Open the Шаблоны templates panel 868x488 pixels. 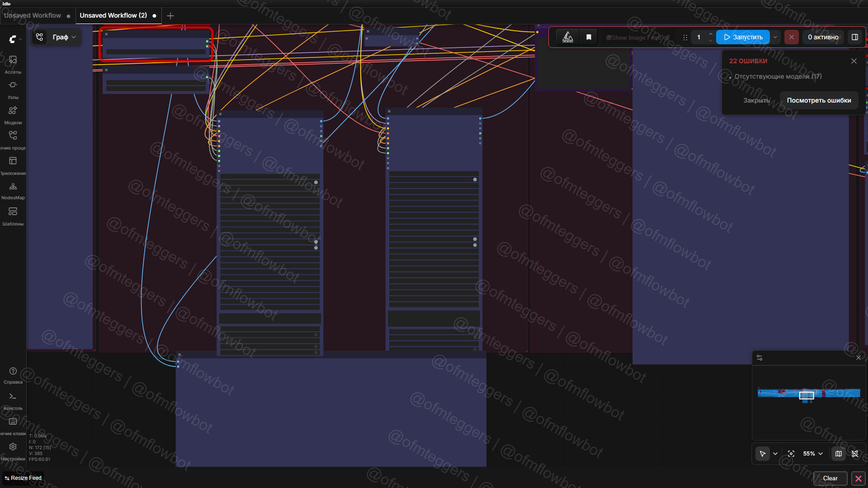click(13, 216)
